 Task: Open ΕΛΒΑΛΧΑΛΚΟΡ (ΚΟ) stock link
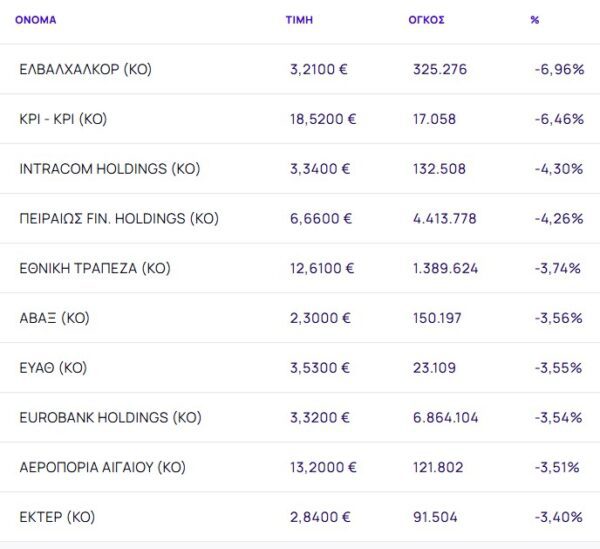pos(85,70)
